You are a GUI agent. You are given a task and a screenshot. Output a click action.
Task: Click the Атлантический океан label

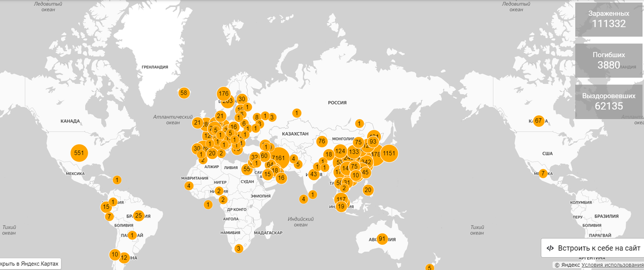tap(173, 119)
